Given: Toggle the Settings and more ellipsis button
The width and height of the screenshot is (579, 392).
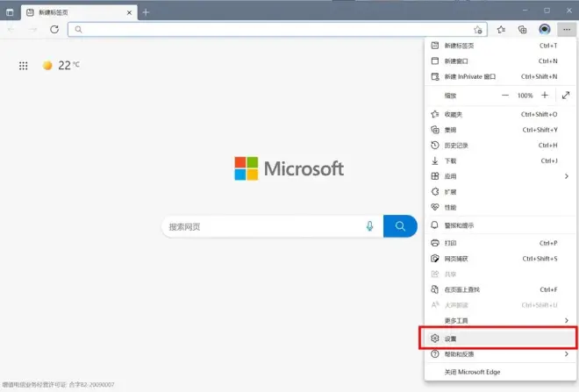Looking at the screenshot, I should click(567, 29).
